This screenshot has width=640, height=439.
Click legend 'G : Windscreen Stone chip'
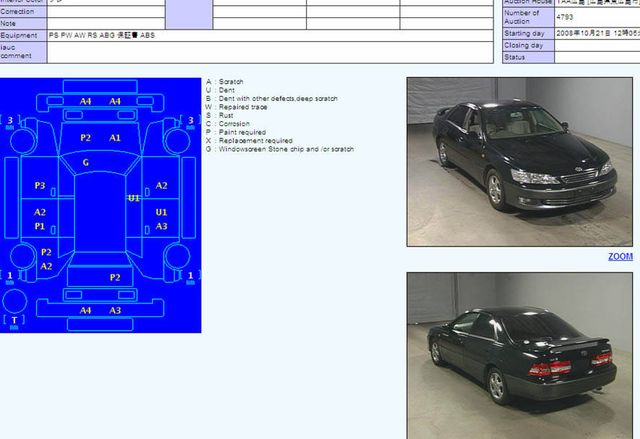pyautogui.click(x=280, y=149)
